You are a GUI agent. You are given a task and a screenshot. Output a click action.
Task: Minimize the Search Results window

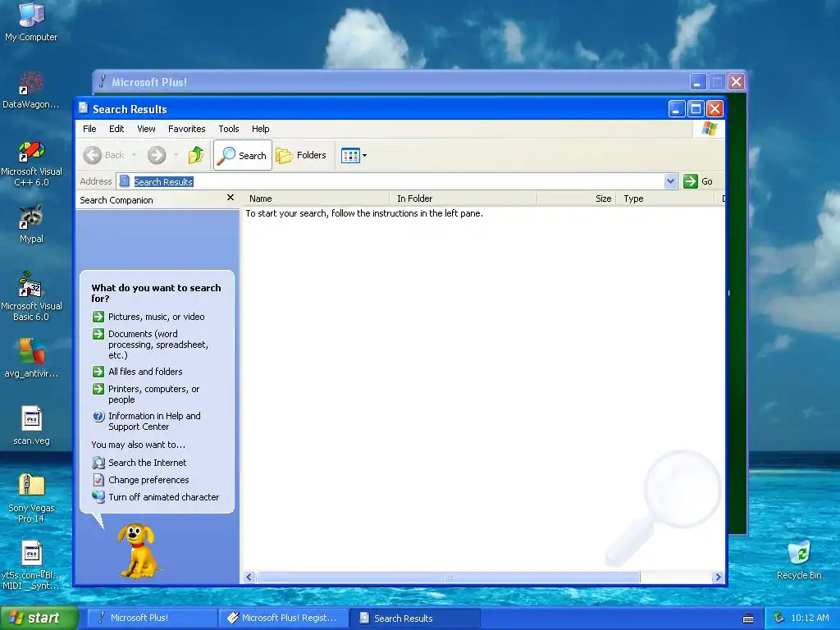click(x=677, y=109)
